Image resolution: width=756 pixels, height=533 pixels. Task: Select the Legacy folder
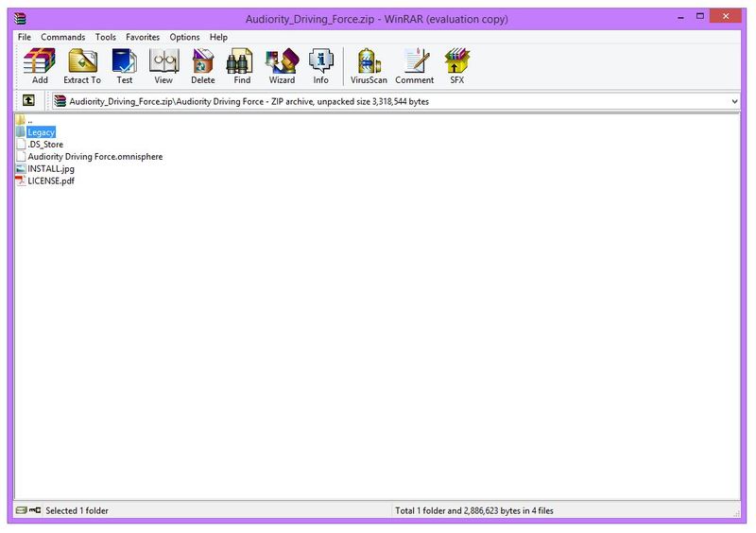(x=41, y=132)
